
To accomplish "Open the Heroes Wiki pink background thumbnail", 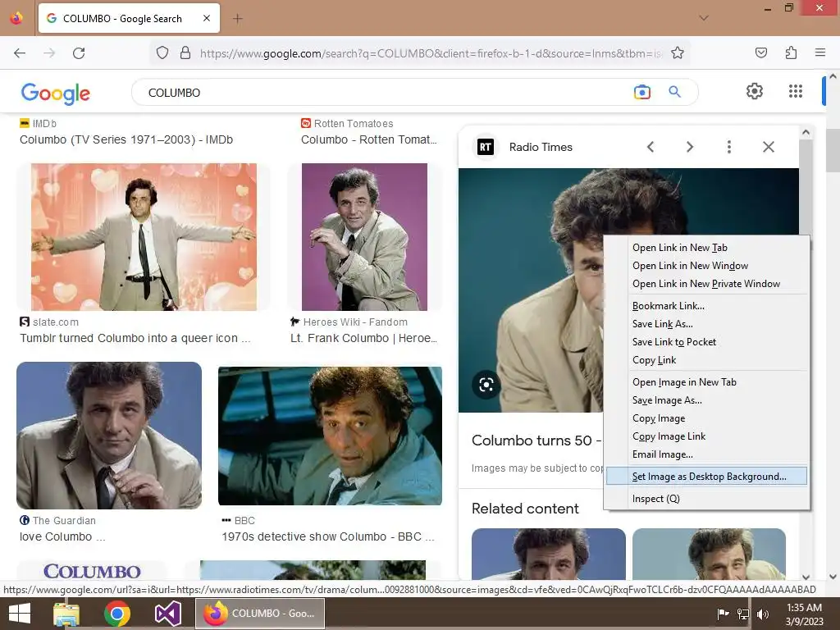I will (x=365, y=237).
